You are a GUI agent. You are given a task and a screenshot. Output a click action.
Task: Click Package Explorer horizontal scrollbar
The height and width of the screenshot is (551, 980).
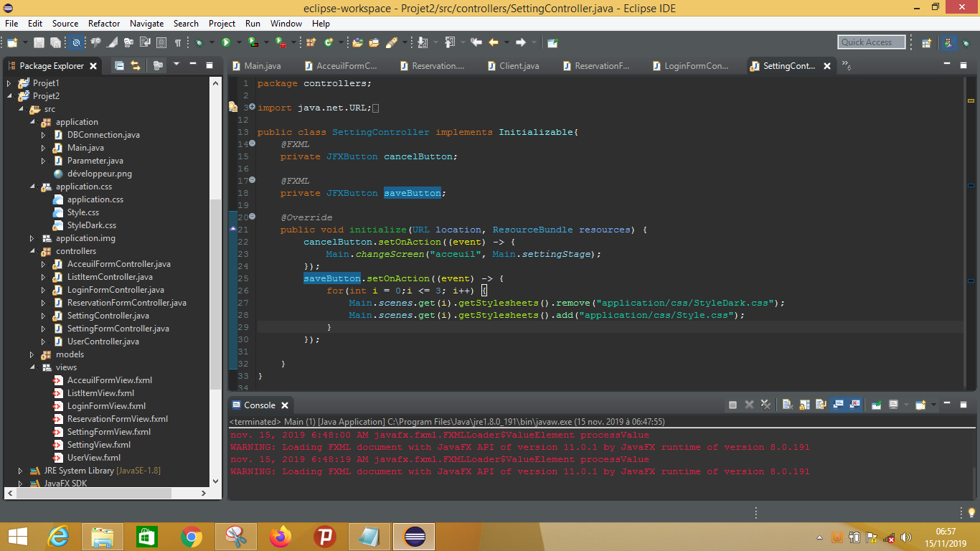click(93, 494)
